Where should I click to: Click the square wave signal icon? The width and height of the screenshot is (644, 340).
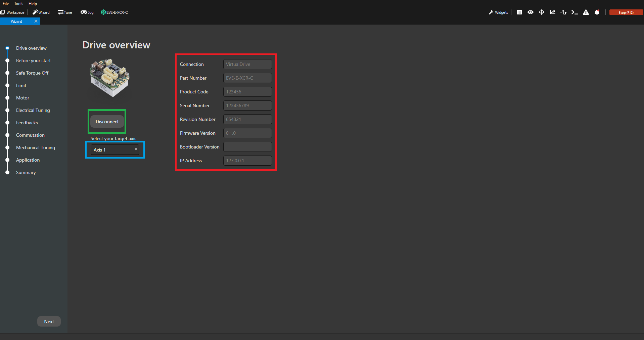coord(563,12)
